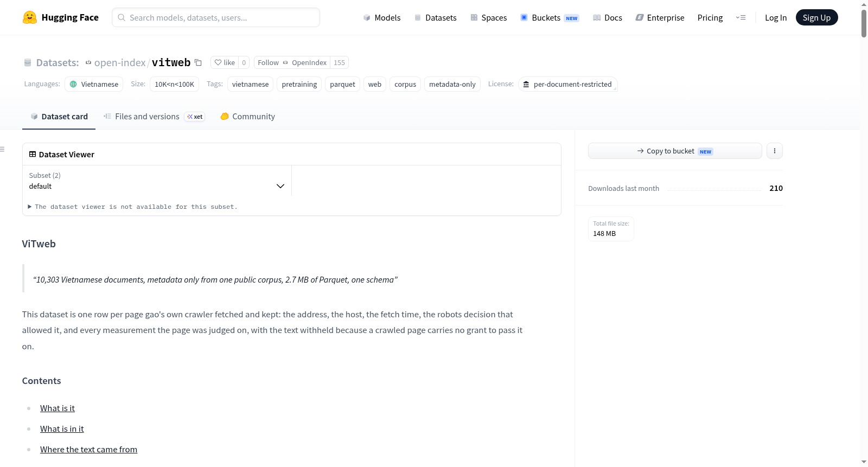
Task: Open Where the text came from link
Action: (88, 450)
